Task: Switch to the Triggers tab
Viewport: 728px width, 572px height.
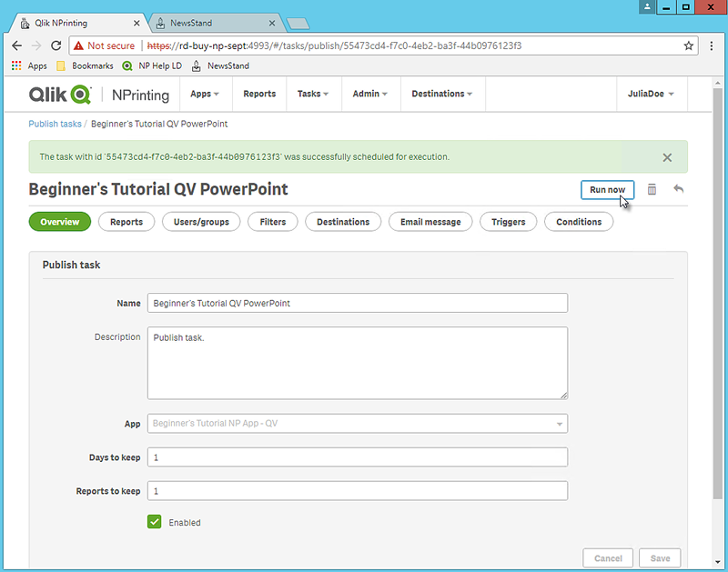Action: pos(508,222)
